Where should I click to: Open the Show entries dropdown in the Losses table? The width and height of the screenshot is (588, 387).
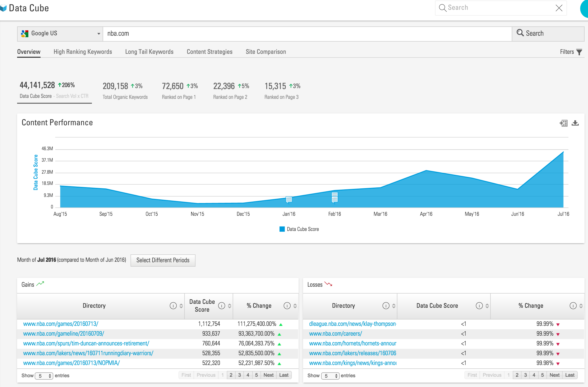coord(330,376)
